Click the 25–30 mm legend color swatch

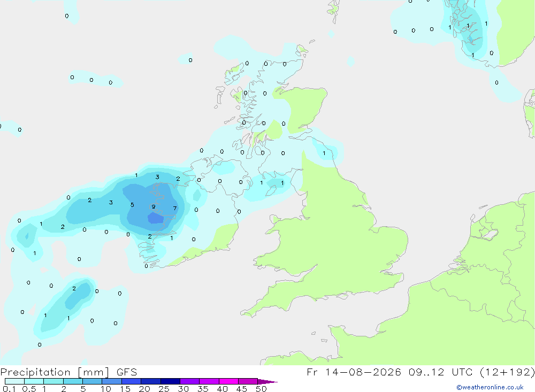170,381
